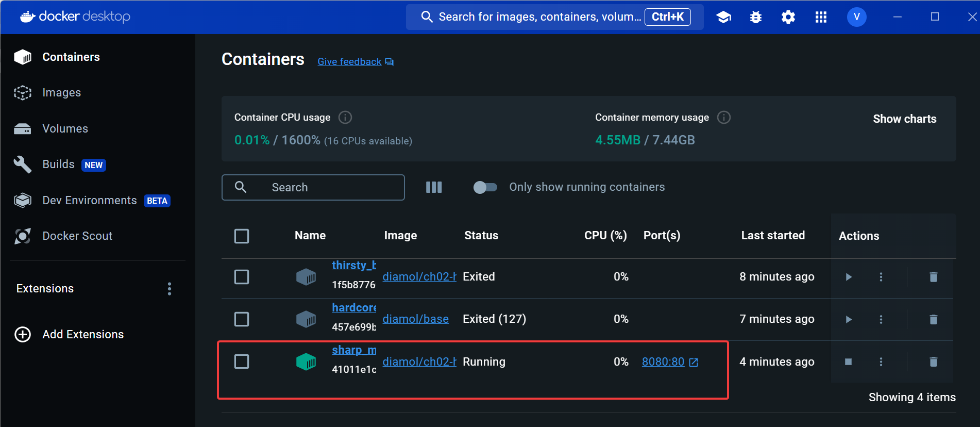Click the 4.55MB / 7.44GB memory value
This screenshot has height=427, width=980.
[645, 140]
